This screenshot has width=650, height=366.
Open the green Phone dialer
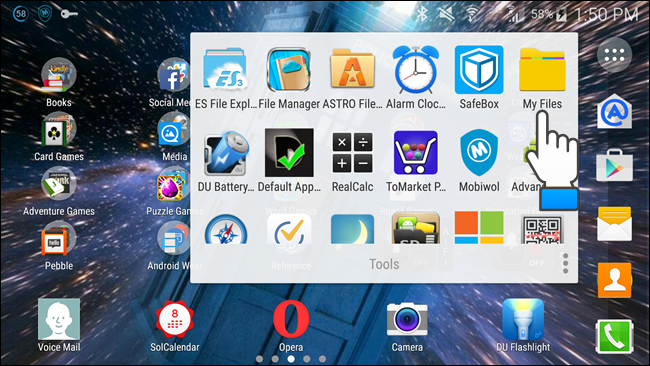tap(614, 337)
